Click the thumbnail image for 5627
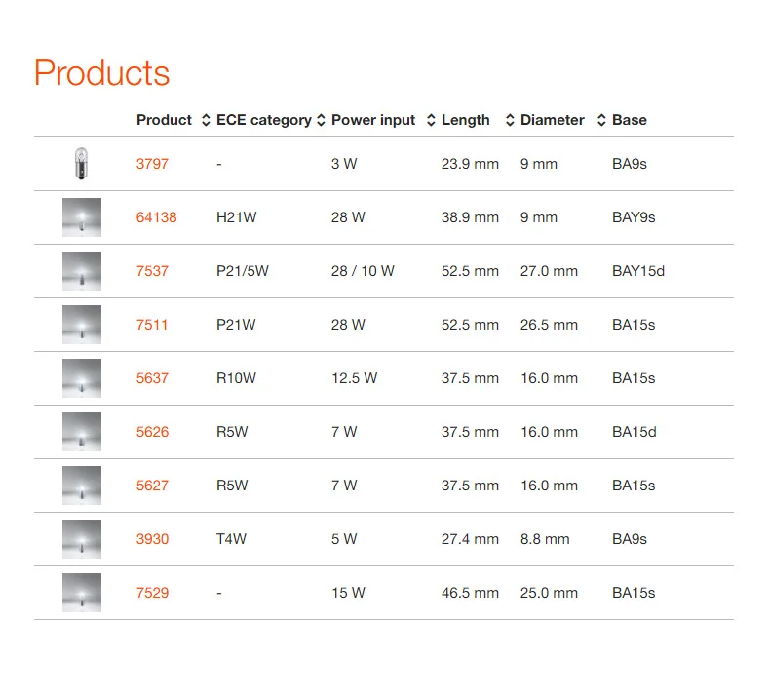Screen dimensions: 770x700 coord(82,486)
